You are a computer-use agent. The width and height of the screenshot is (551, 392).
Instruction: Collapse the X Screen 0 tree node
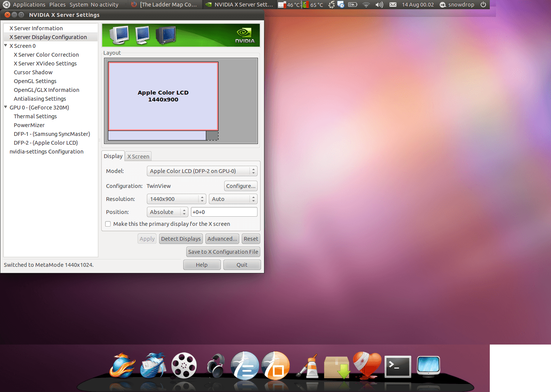point(6,46)
